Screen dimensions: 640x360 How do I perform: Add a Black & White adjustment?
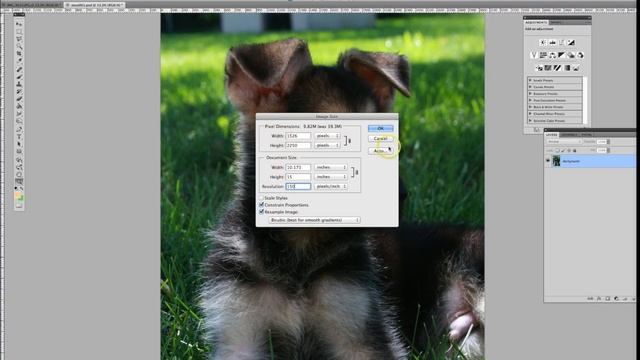pos(562,55)
